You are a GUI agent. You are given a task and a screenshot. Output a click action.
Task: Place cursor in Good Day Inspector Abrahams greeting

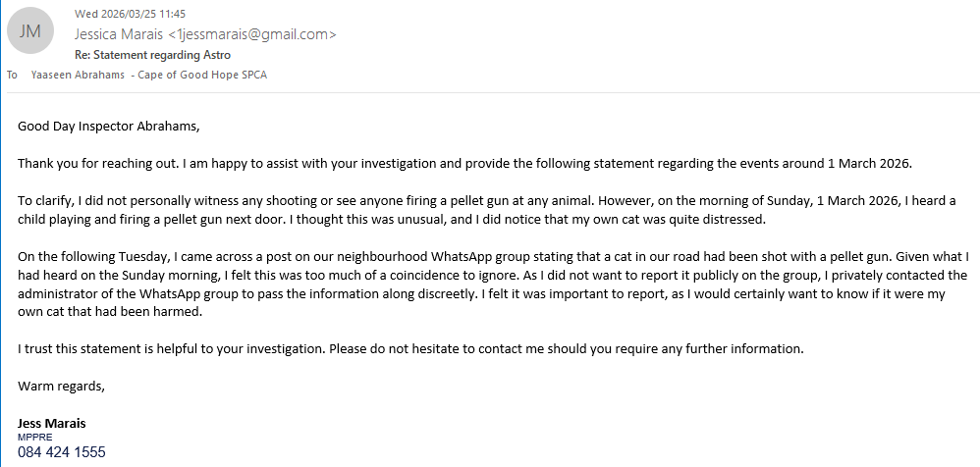click(x=109, y=127)
